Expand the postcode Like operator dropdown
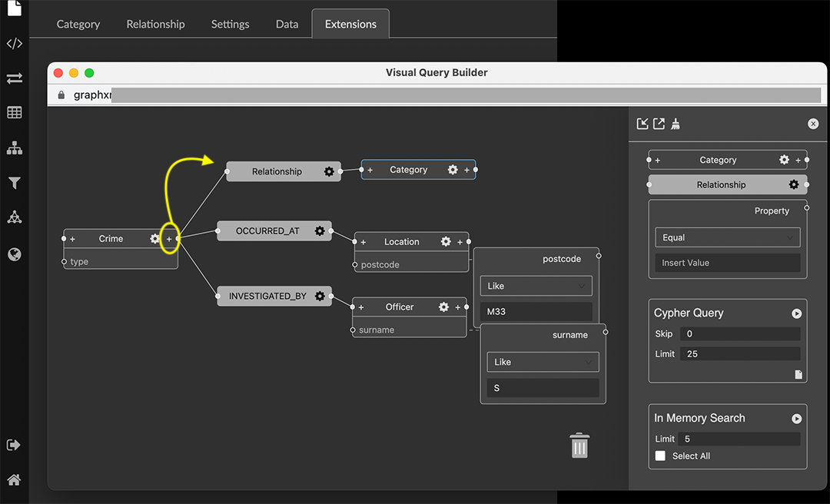 point(536,286)
